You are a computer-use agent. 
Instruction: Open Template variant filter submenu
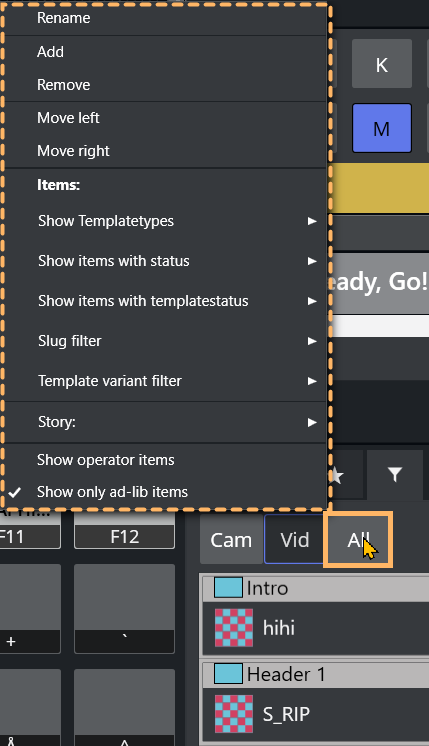[166, 381]
